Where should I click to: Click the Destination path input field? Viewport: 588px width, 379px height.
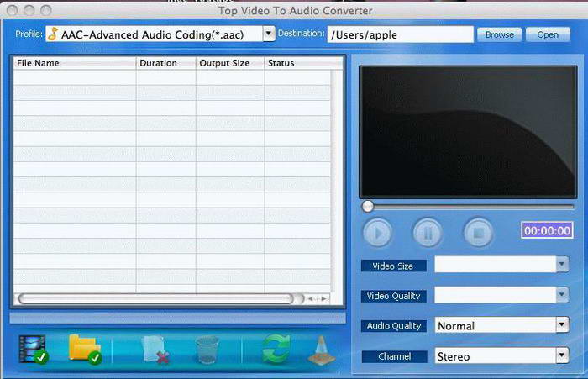click(400, 34)
